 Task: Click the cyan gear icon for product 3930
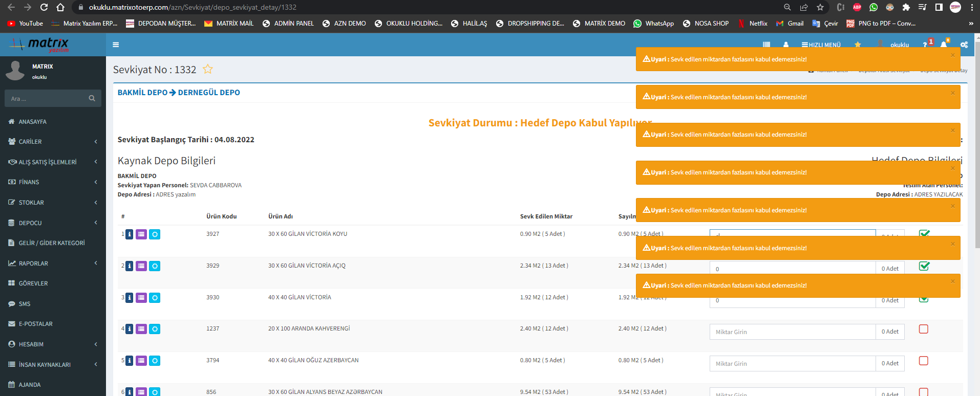[x=155, y=298]
